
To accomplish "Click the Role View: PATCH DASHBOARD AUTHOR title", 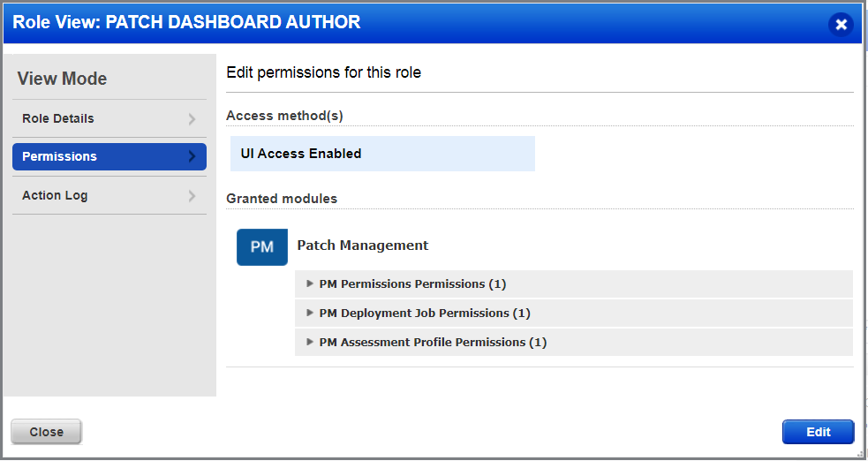I will tap(186, 23).
